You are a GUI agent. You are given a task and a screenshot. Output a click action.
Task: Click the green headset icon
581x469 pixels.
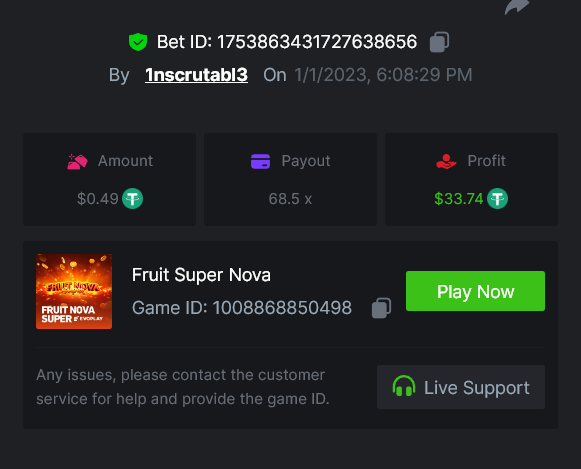[x=404, y=386]
